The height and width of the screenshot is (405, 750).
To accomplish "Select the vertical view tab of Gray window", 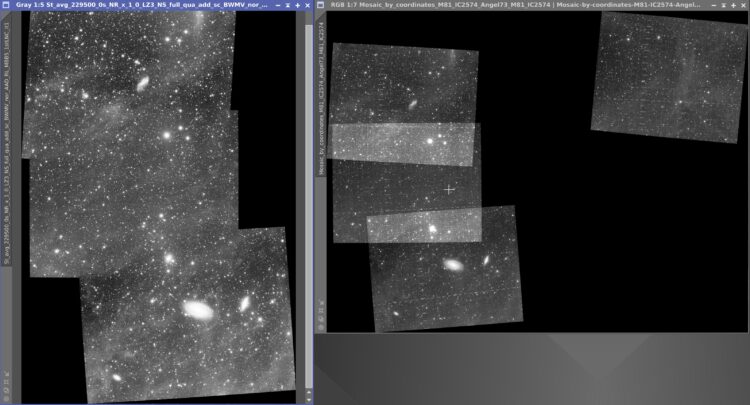I will 7,139.
